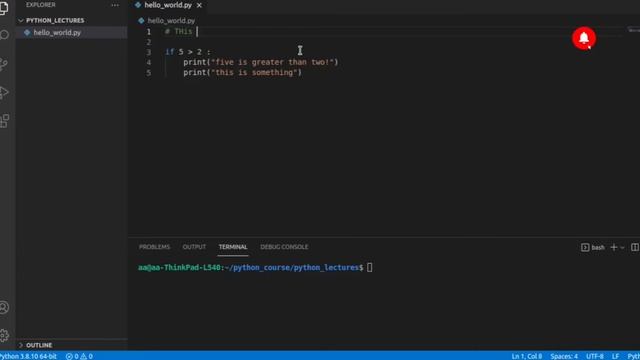
Task: Switch to the OUTPUT panel tab
Action: 194,247
